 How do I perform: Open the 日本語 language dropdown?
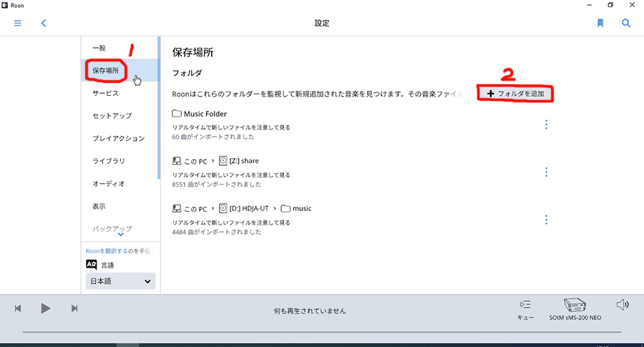120,282
